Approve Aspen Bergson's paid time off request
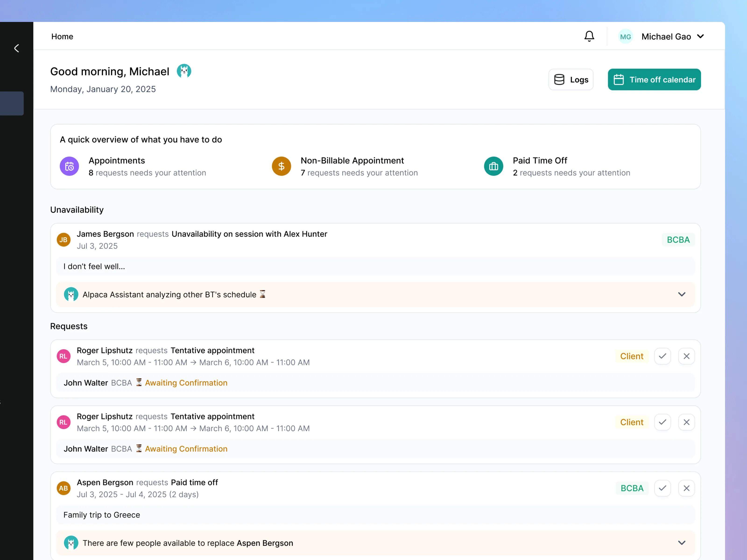This screenshot has height=560, width=747. coord(662,488)
